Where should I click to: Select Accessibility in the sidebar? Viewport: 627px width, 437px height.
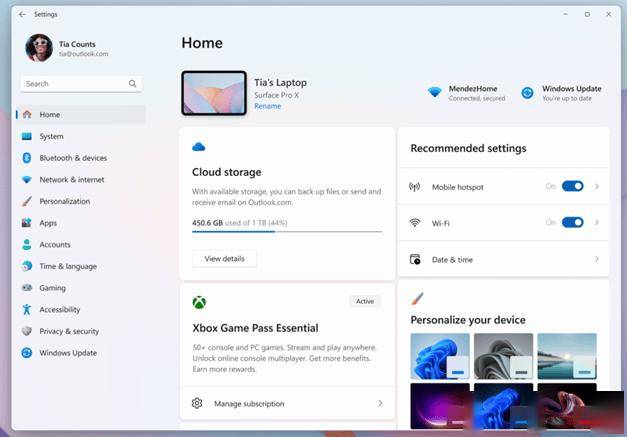(x=60, y=310)
